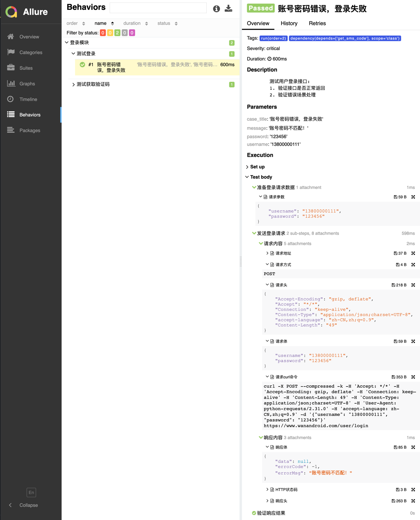Screen dimensions: 420x520
Task: Open 请求地址 attachment fullscreen icon
Action: (x=413, y=253)
